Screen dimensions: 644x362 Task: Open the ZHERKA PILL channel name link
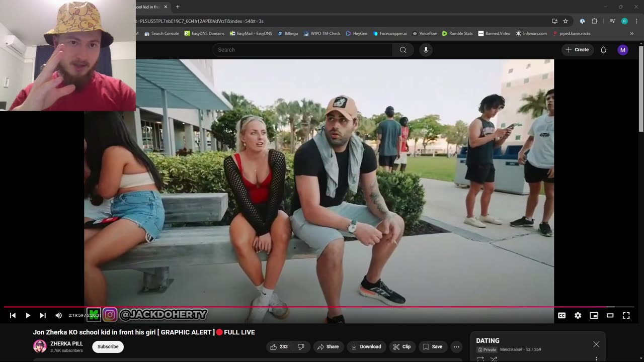(x=66, y=344)
